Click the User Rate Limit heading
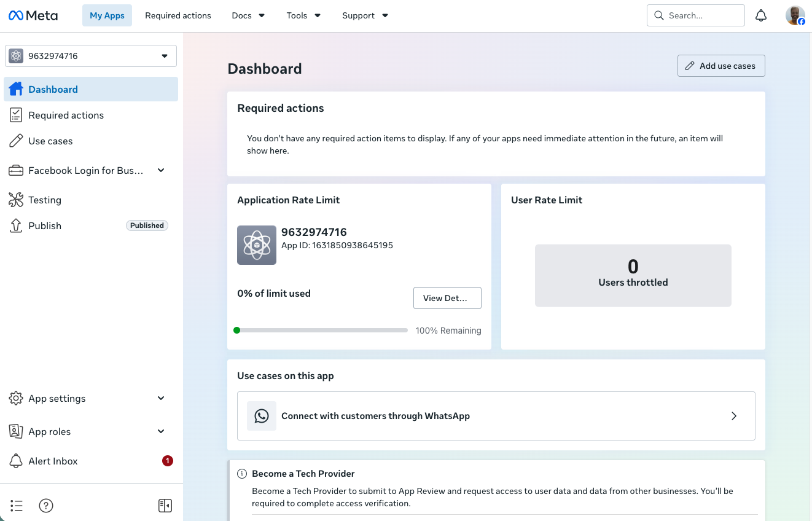The image size is (812, 521). click(x=547, y=200)
